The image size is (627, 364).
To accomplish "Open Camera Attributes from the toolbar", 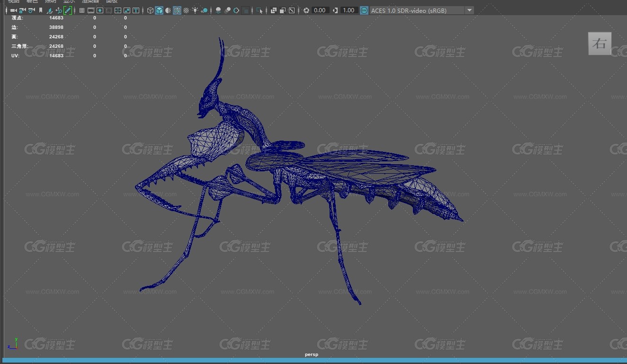I will pyautogui.click(x=31, y=10).
